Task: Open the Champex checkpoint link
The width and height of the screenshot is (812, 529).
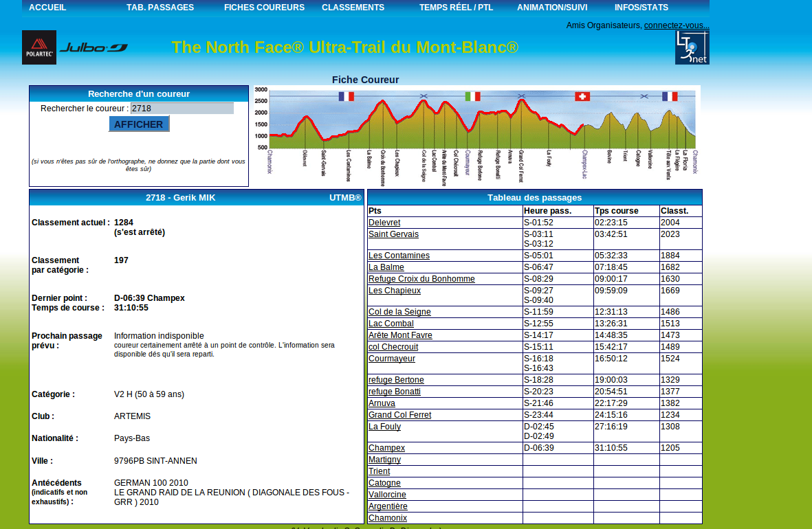Action: [387, 448]
